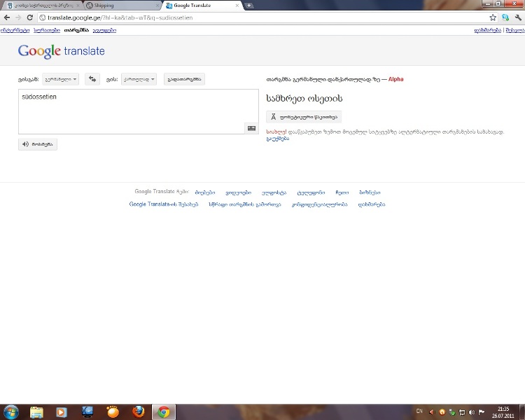Click the Google translate logo
Viewport: 525px width, 420px height.
point(62,51)
